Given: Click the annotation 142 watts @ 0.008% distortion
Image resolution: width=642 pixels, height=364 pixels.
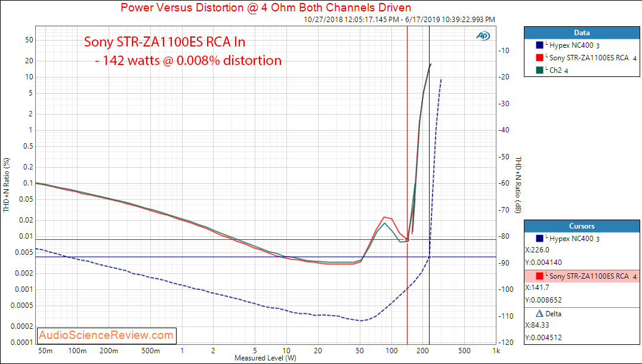Looking at the screenshot, I should coord(189,61).
